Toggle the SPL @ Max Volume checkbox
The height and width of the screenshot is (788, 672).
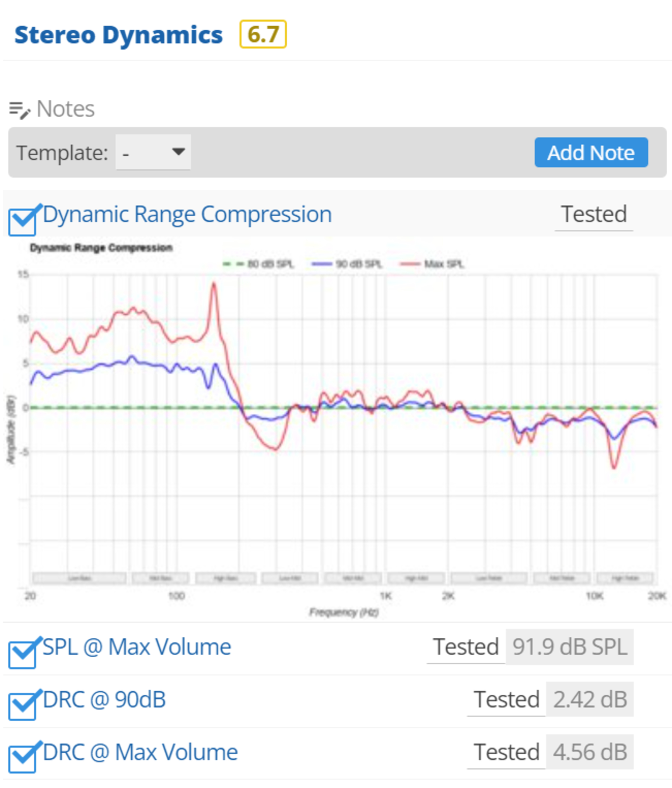coord(22,655)
